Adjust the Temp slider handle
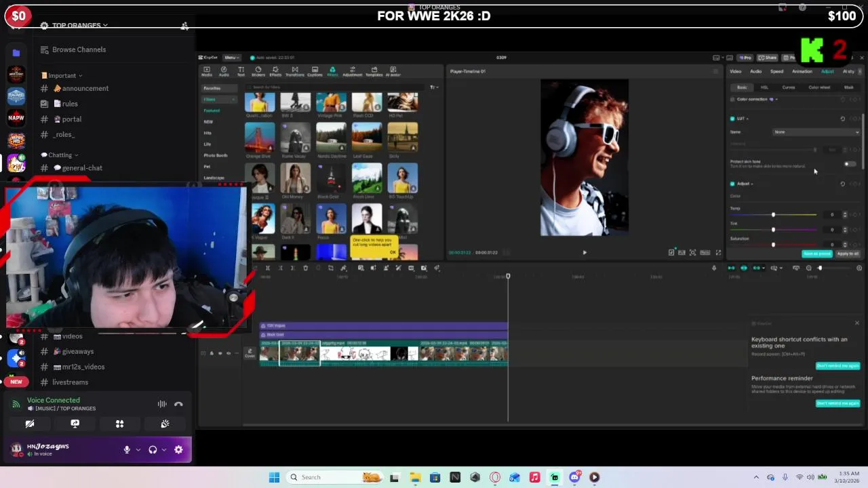 (x=773, y=215)
